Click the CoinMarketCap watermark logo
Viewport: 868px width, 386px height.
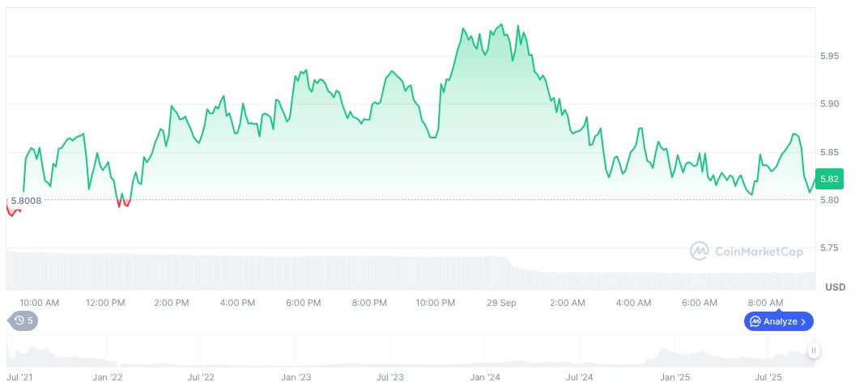tap(746, 252)
